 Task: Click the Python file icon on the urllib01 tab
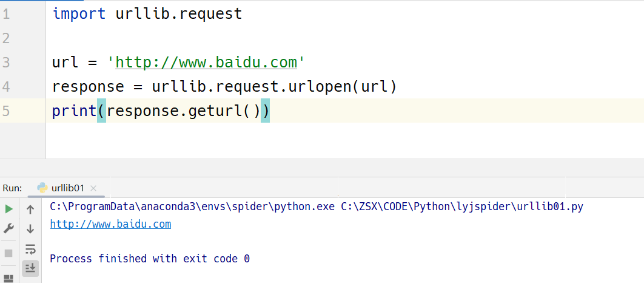pyautogui.click(x=42, y=188)
